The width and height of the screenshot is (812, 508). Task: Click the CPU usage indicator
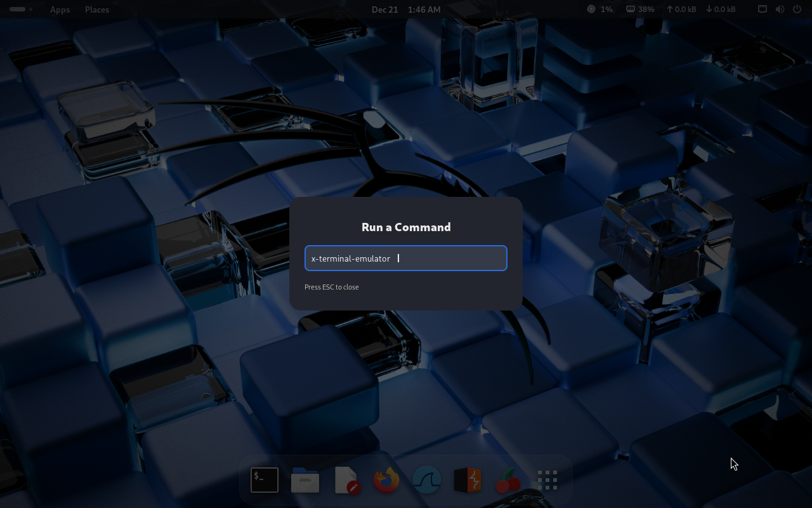pyautogui.click(x=599, y=10)
